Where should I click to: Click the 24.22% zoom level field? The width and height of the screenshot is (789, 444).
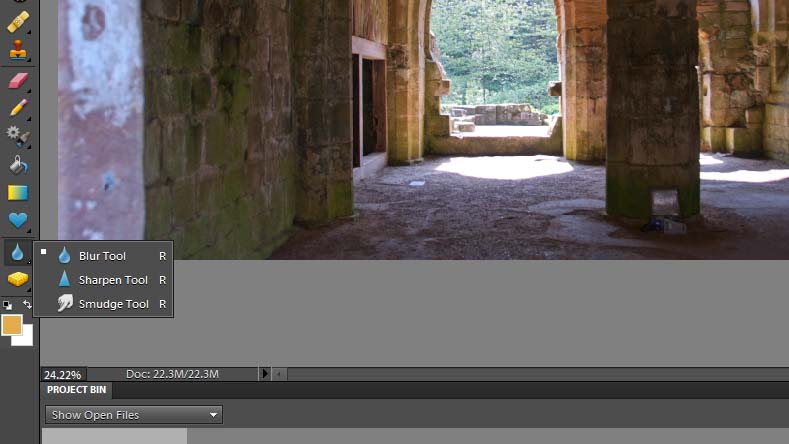click(63, 374)
